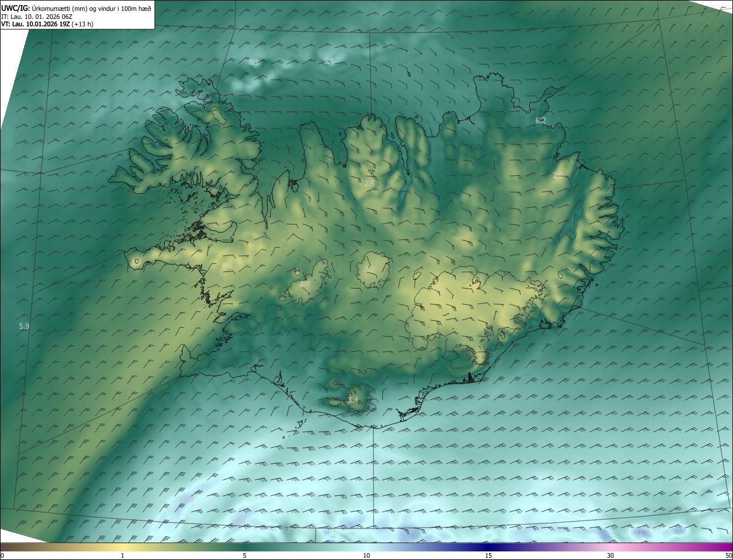
Task: Click the 2.5 value label on the map
Action: click(x=369, y=183)
